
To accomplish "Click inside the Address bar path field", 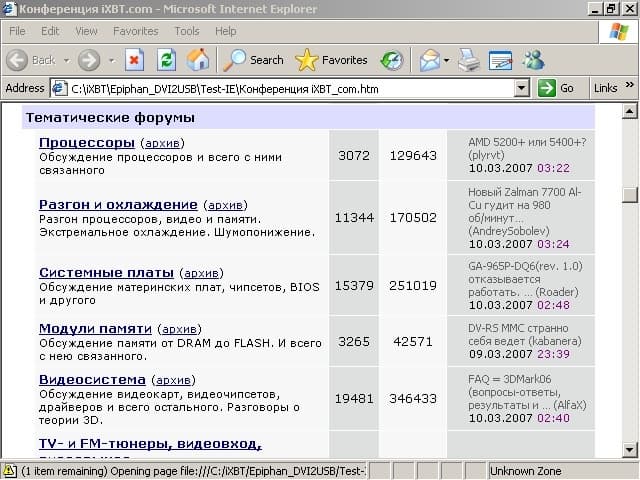I will [x=290, y=89].
